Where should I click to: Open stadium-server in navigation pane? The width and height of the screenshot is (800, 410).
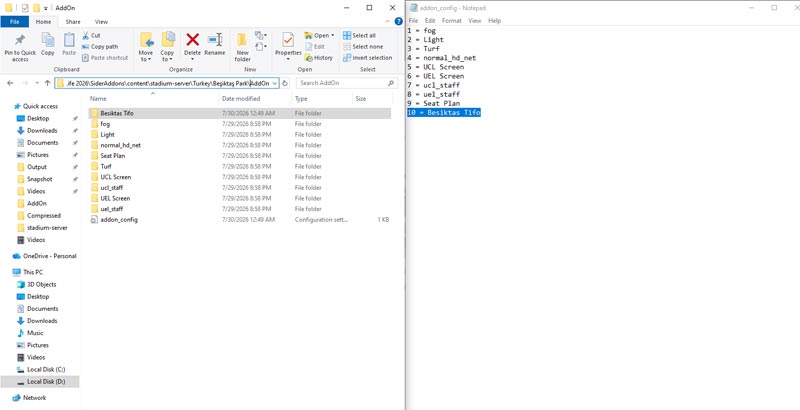tap(47, 227)
